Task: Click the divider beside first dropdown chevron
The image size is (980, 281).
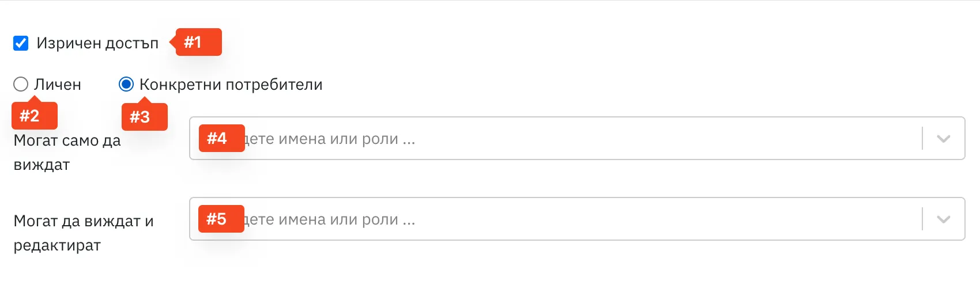Action: click(x=922, y=138)
